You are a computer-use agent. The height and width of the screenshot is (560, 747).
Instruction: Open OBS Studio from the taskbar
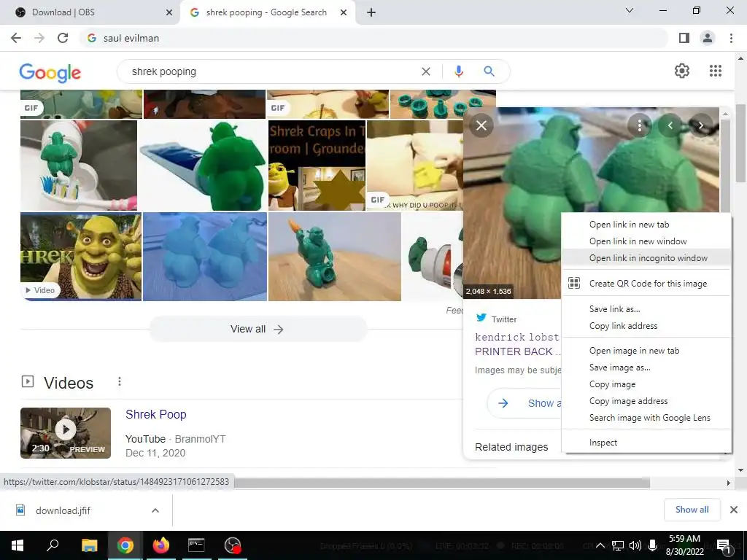233,545
